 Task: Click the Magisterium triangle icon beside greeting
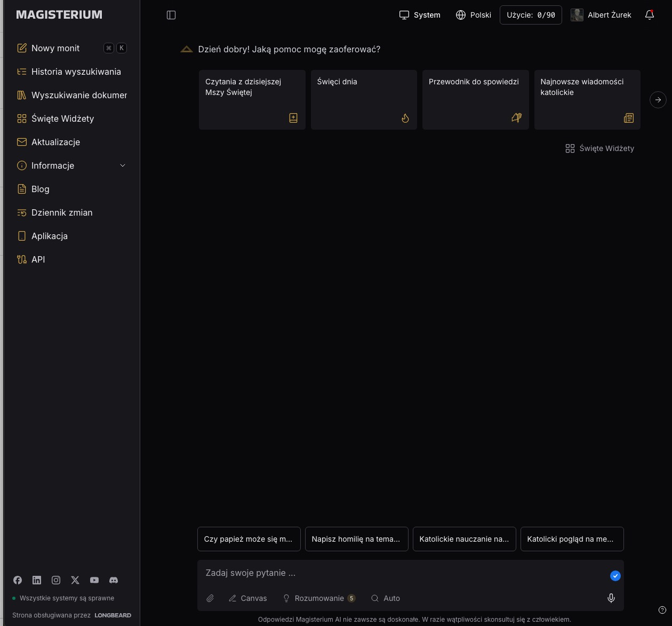pyautogui.click(x=187, y=49)
